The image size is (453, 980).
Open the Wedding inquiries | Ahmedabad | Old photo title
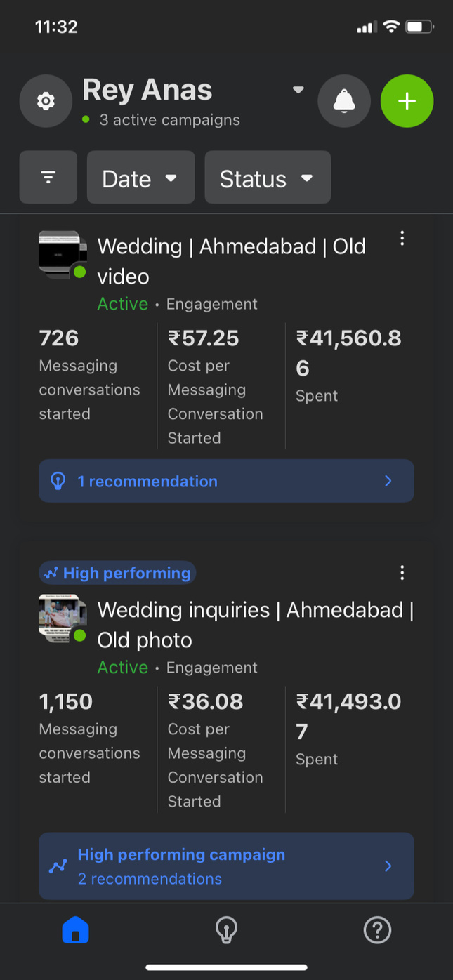coord(255,625)
